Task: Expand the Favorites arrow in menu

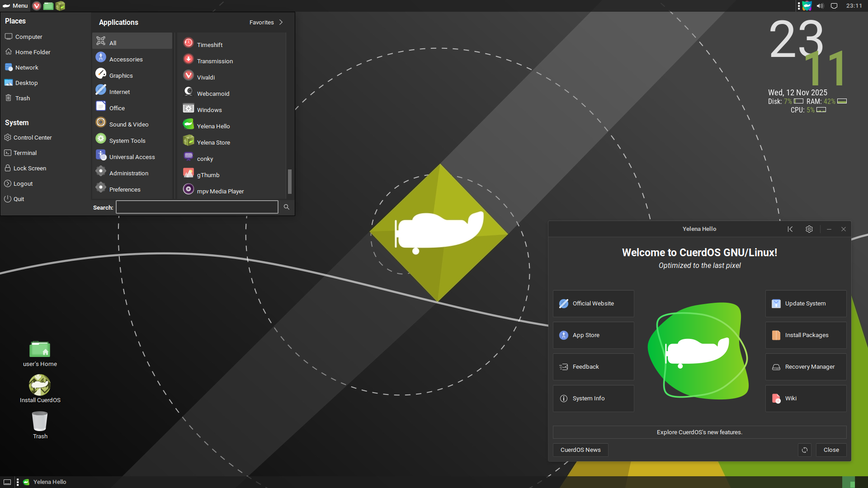Action: (281, 22)
